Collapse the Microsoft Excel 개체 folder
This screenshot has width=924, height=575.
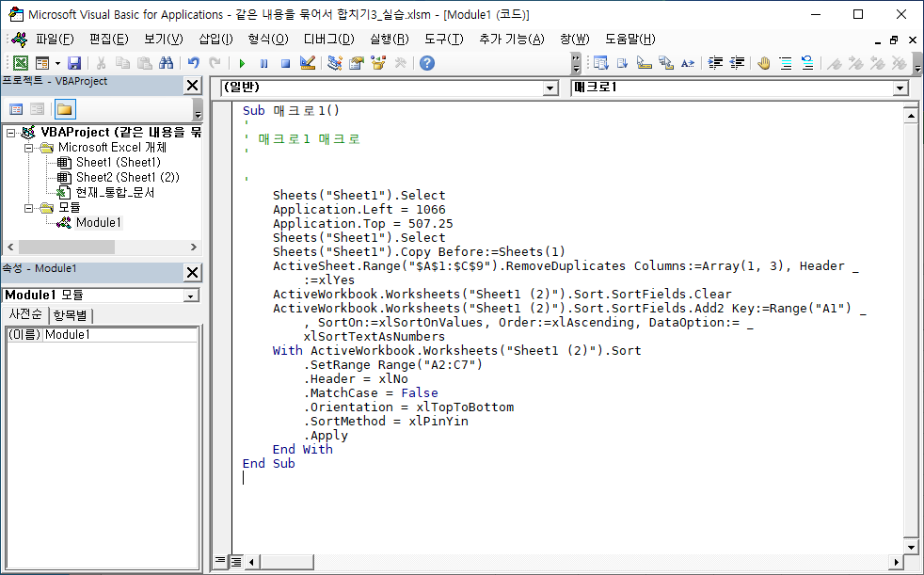coord(28,148)
